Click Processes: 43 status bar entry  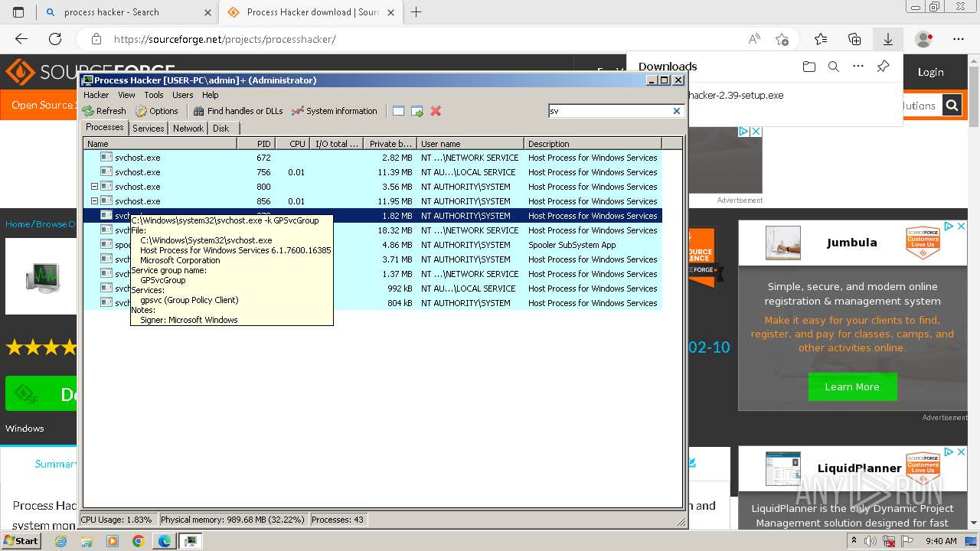click(x=338, y=520)
